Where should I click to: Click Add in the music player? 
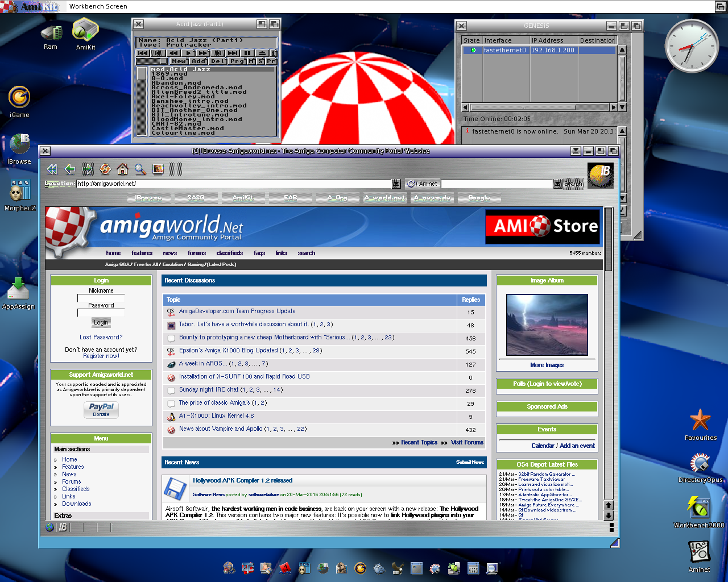[x=198, y=61]
